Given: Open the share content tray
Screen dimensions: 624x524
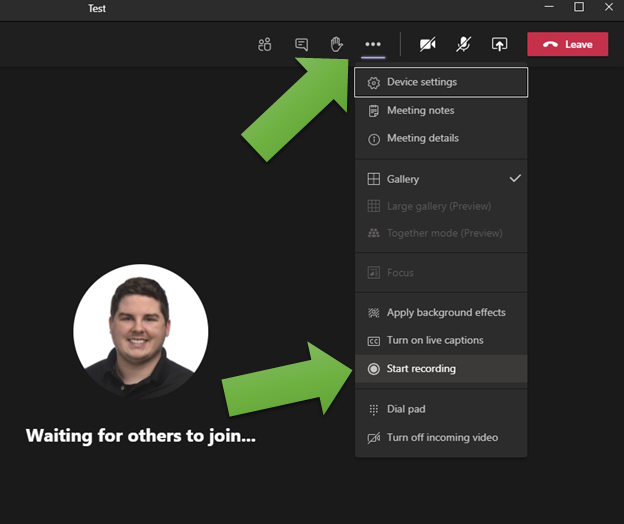Looking at the screenshot, I should (499, 44).
